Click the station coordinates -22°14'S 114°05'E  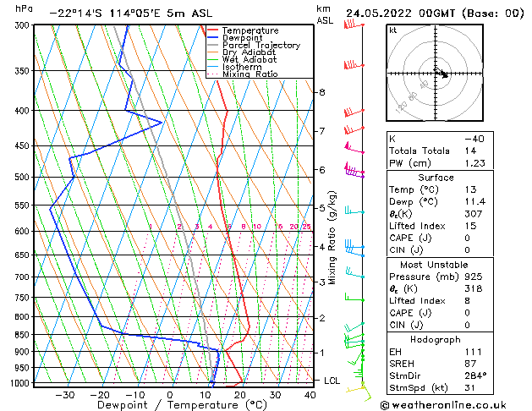point(105,14)
